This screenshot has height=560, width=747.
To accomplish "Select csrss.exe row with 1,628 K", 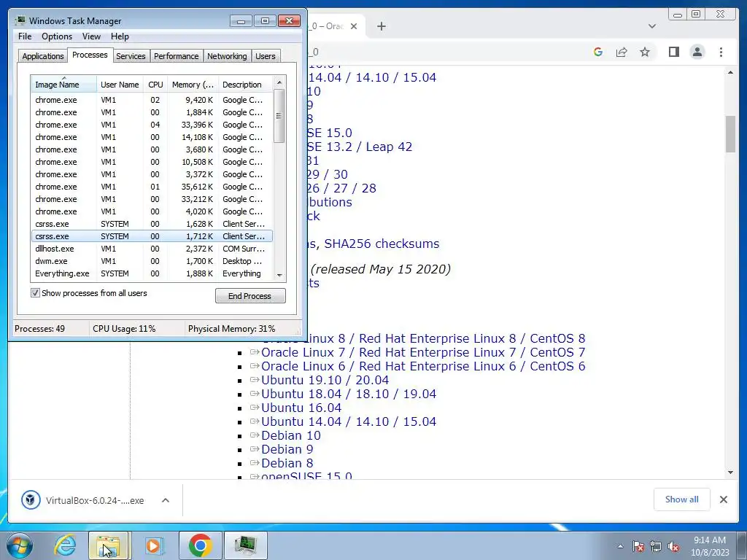I will click(x=152, y=224).
